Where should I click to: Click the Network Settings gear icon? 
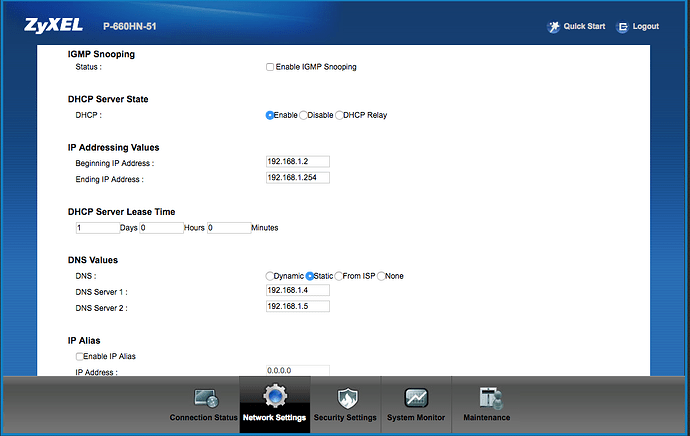click(x=273, y=396)
